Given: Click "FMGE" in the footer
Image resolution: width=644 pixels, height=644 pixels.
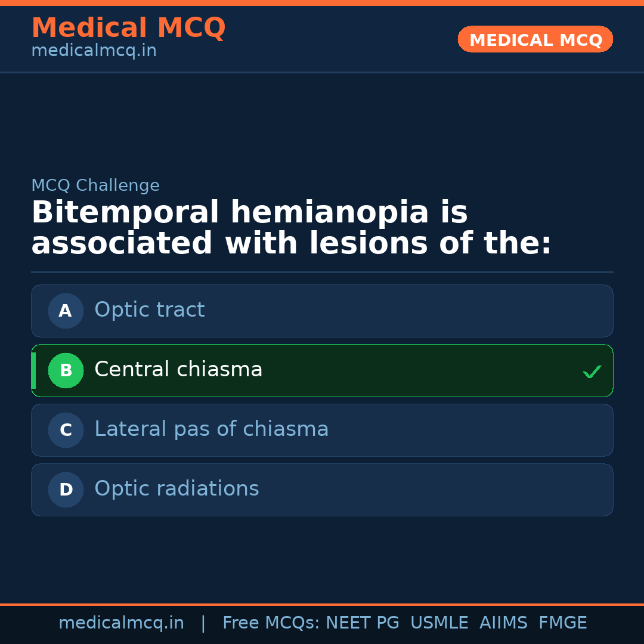Looking at the screenshot, I should tap(562, 623).
